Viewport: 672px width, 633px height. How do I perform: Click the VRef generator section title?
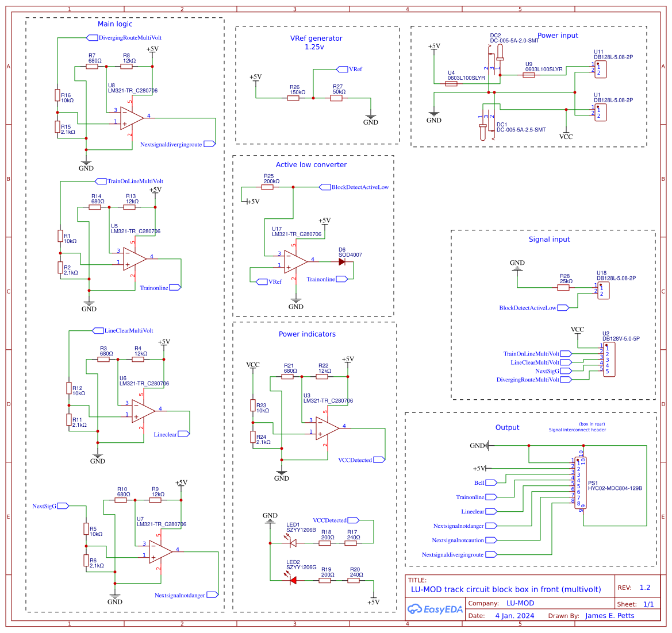(x=316, y=37)
